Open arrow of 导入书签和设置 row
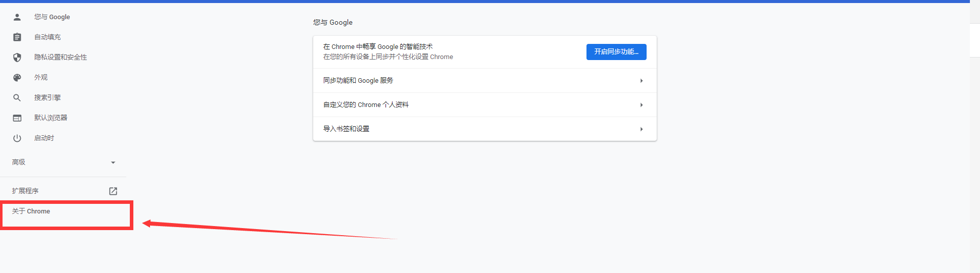The width and height of the screenshot is (980, 273). tap(642, 129)
